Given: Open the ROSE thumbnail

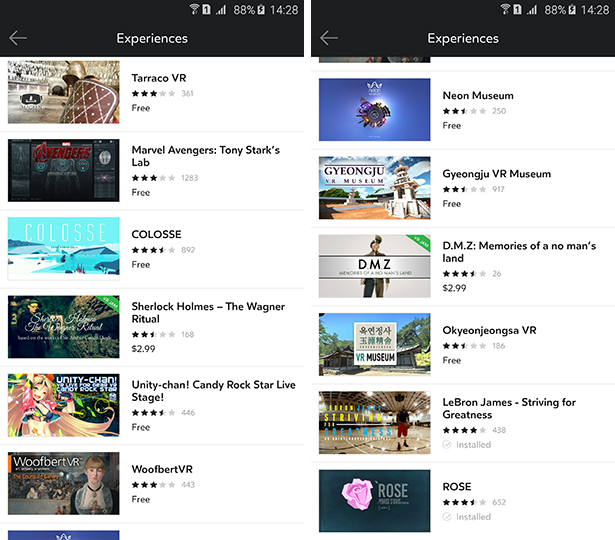Looking at the screenshot, I should click(375, 501).
